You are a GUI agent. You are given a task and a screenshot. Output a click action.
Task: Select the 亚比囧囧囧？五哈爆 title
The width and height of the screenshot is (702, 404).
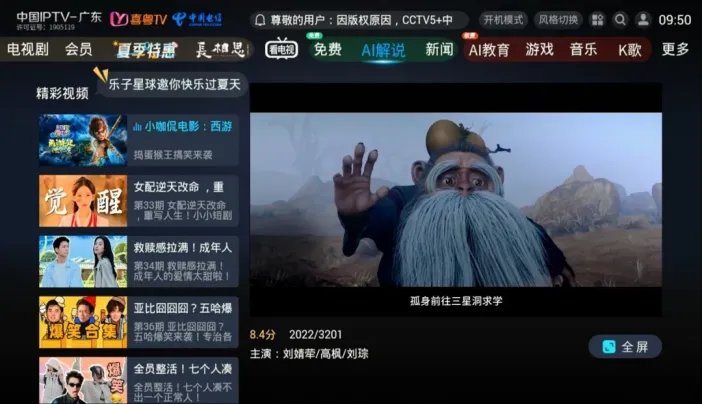coord(183,308)
